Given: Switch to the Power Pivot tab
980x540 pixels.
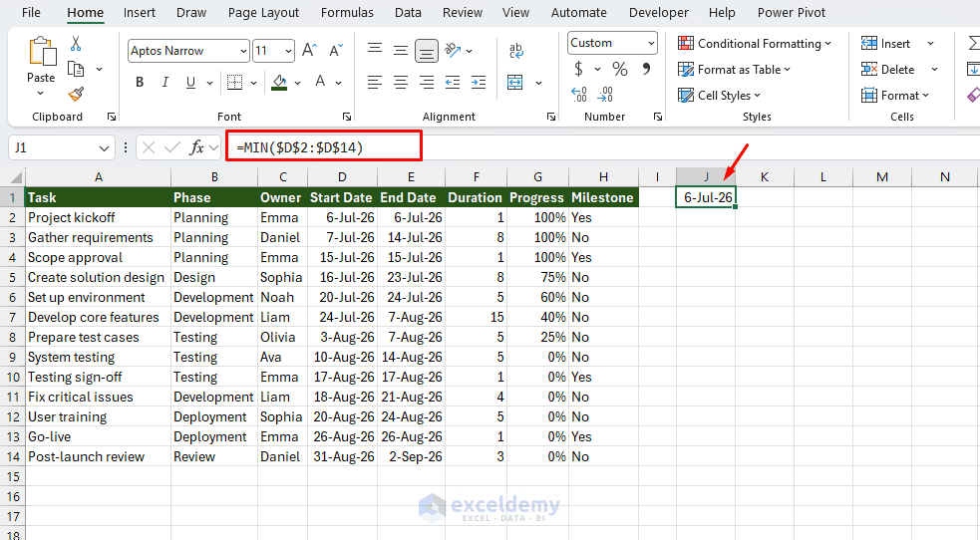Looking at the screenshot, I should pos(792,13).
